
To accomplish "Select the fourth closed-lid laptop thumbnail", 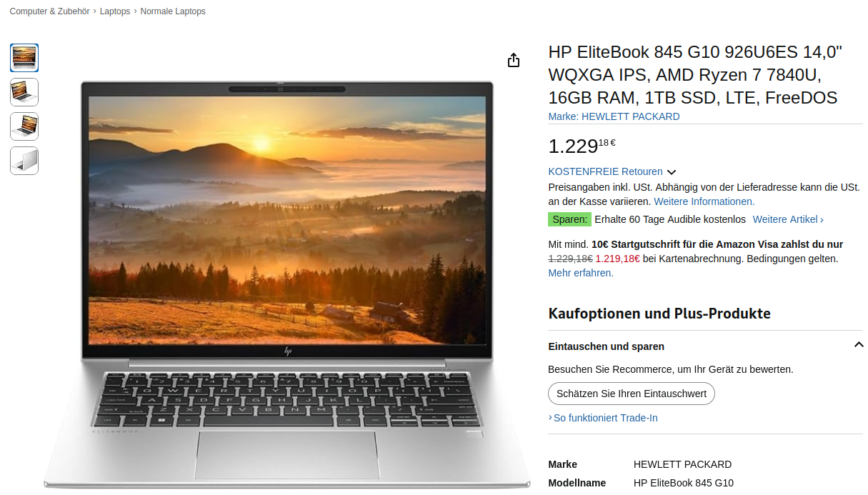I will tap(24, 161).
